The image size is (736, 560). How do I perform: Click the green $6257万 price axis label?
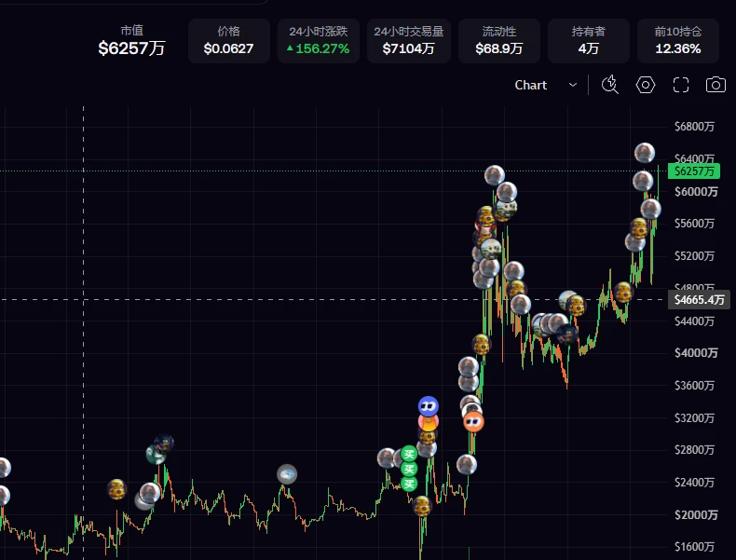coord(694,171)
